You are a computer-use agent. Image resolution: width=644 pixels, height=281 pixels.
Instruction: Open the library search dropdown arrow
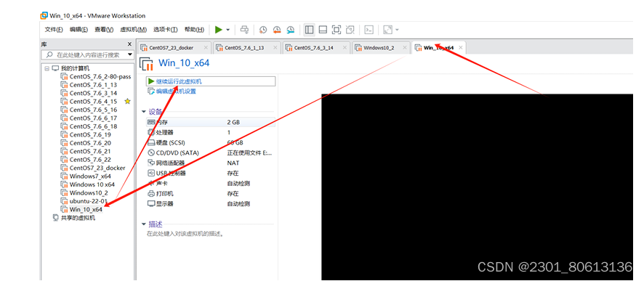pyautogui.click(x=130, y=54)
